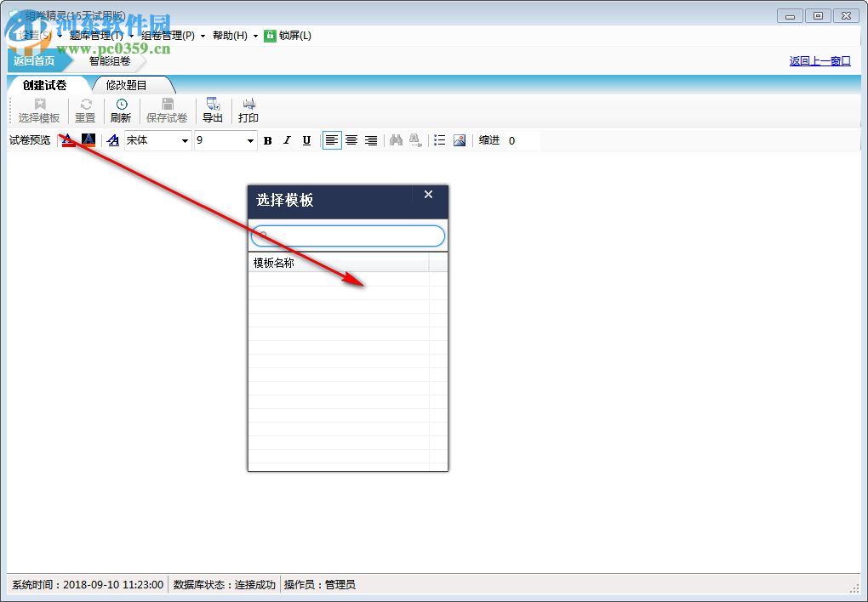
Task: Expand the arrow beside 帮助(H)
Action: (x=256, y=36)
